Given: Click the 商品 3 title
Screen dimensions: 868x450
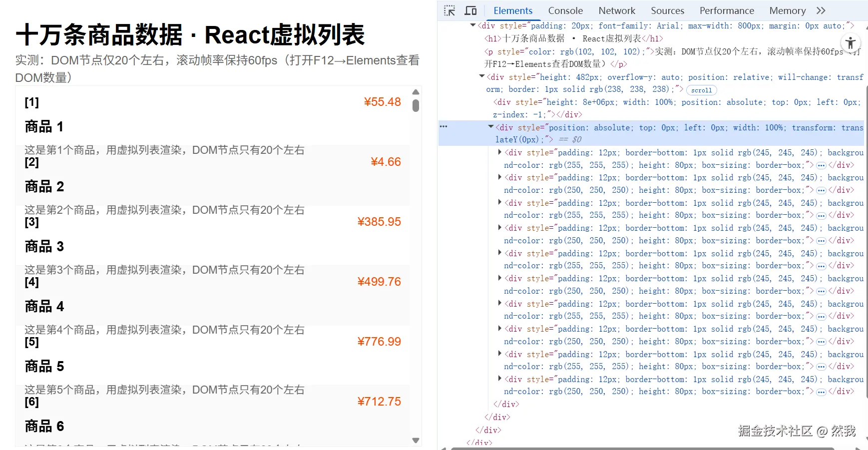Looking at the screenshot, I should point(44,247).
